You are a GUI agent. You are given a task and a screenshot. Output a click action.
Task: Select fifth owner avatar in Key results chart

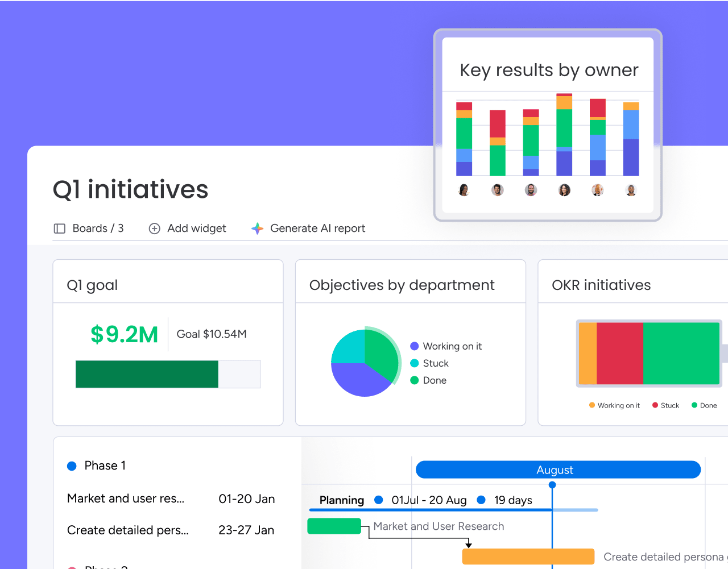click(x=597, y=190)
